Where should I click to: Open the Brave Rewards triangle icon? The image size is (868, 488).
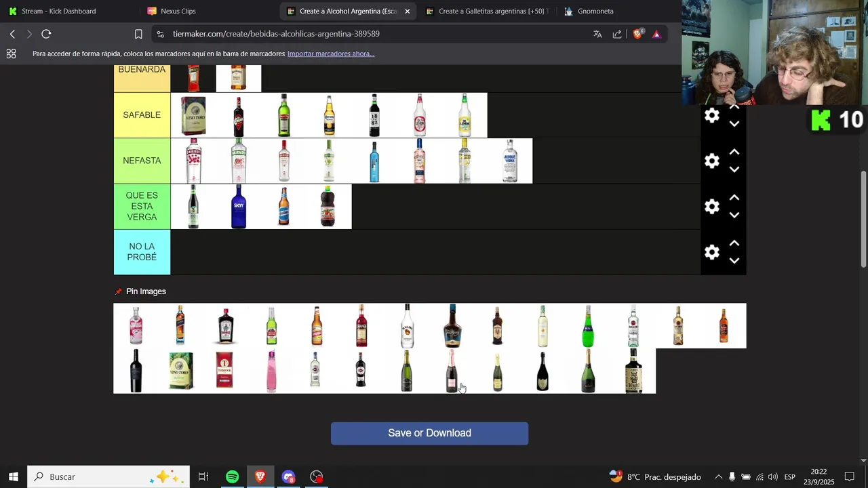(656, 34)
